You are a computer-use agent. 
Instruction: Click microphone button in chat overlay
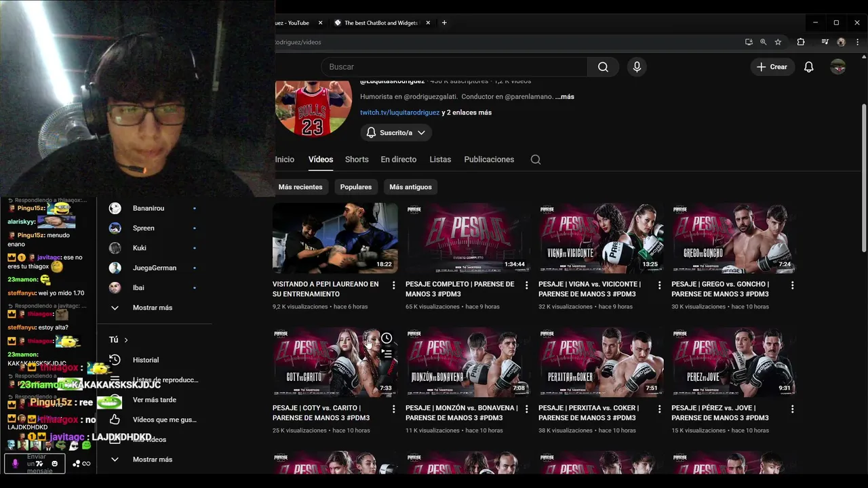[15, 464]
